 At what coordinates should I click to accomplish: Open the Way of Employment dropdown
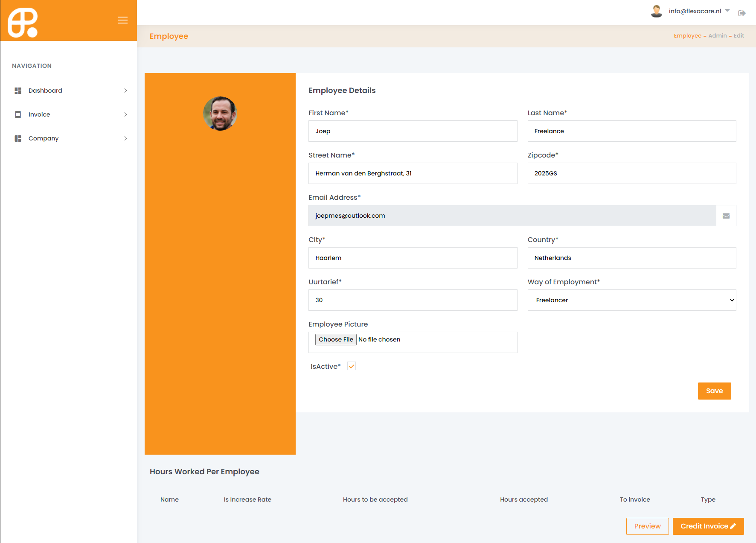coord(631,300)
